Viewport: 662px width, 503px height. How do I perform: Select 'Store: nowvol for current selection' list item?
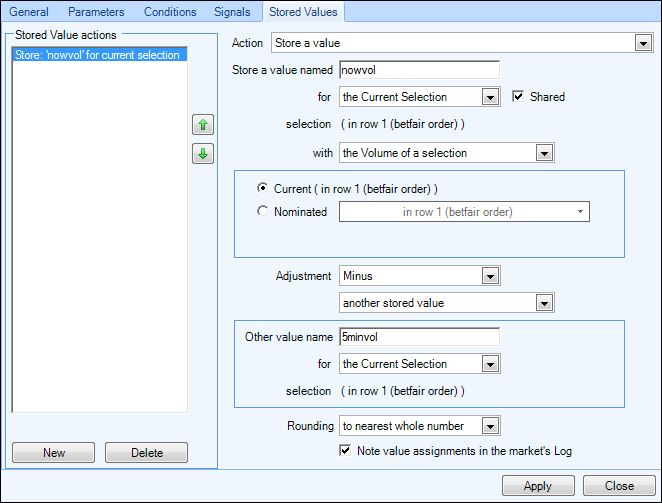(100, 55)
